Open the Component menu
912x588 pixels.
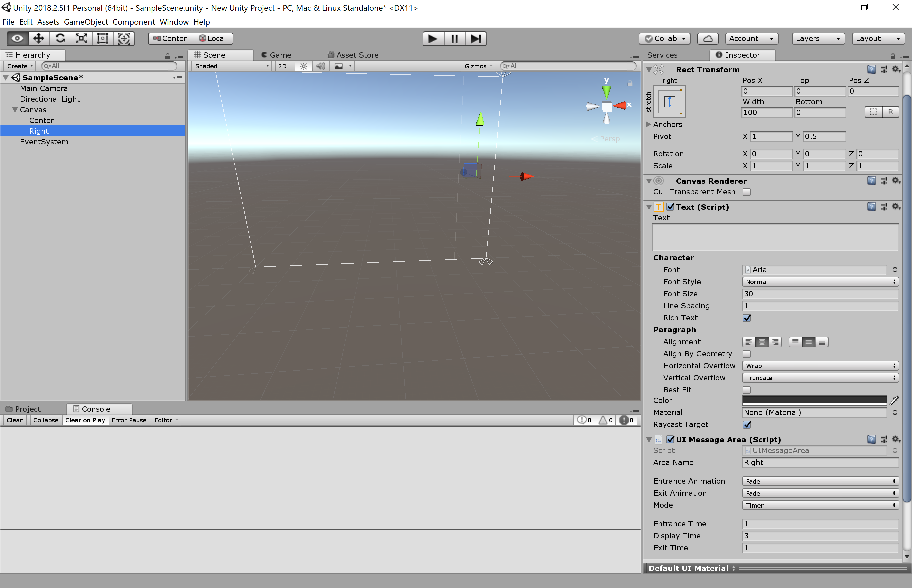(x=133, y=22)
